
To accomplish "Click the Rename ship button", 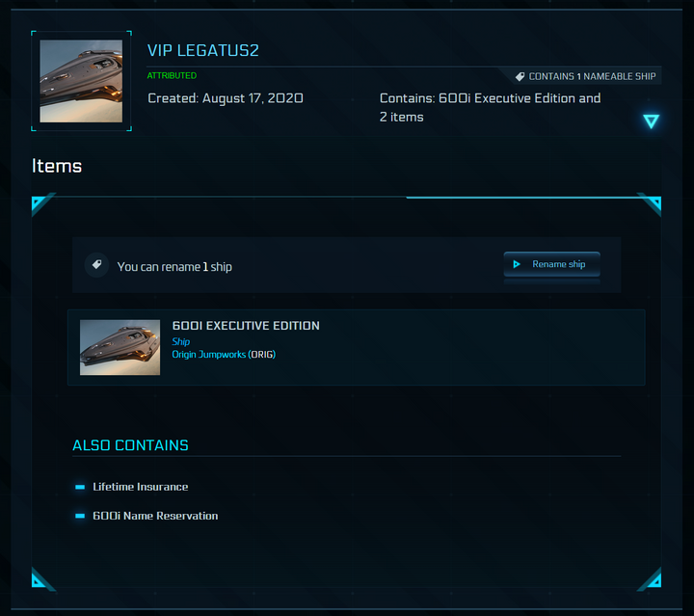I will (551, 264).
